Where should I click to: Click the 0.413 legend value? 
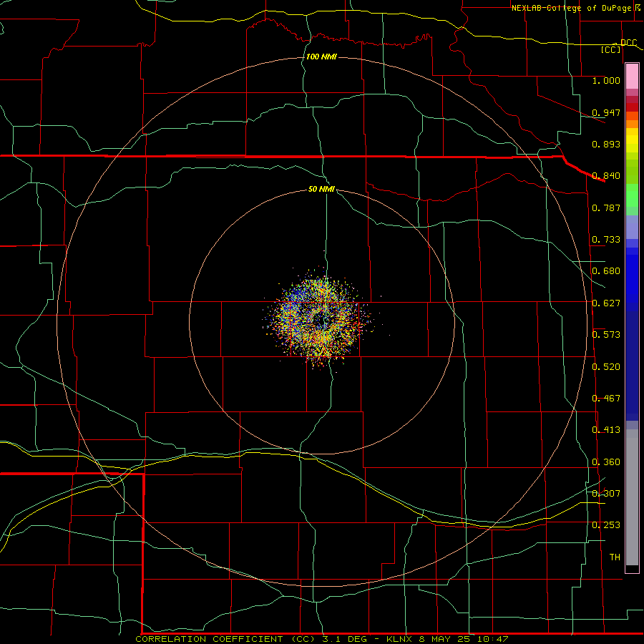(606, 430)
